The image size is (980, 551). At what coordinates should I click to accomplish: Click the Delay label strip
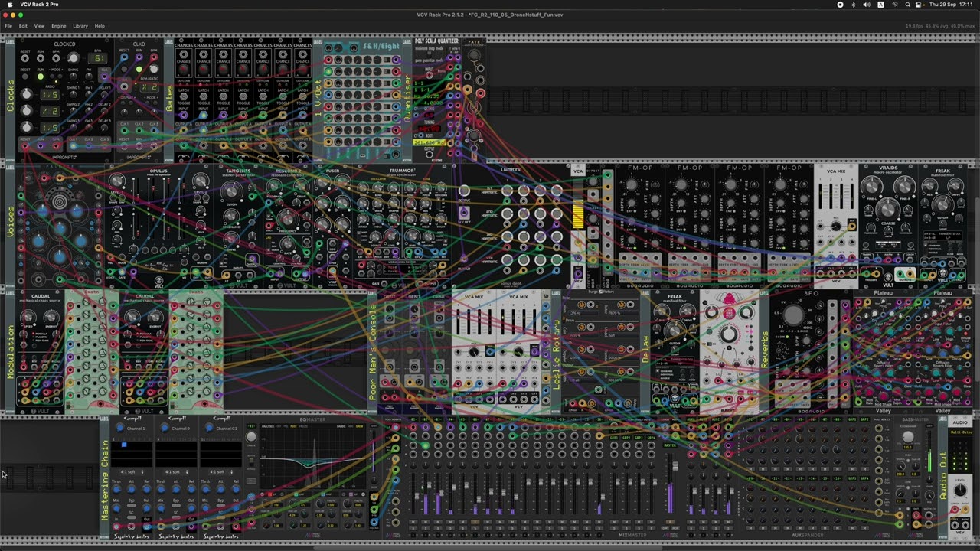tap(645, 350)
